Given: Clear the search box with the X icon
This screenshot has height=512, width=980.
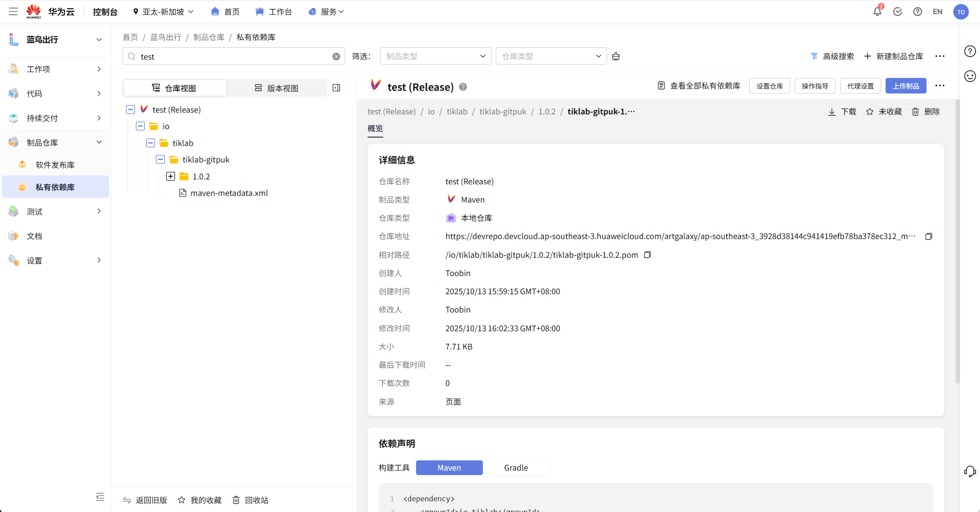Looking at the screenshot, I should coord(336,56).
